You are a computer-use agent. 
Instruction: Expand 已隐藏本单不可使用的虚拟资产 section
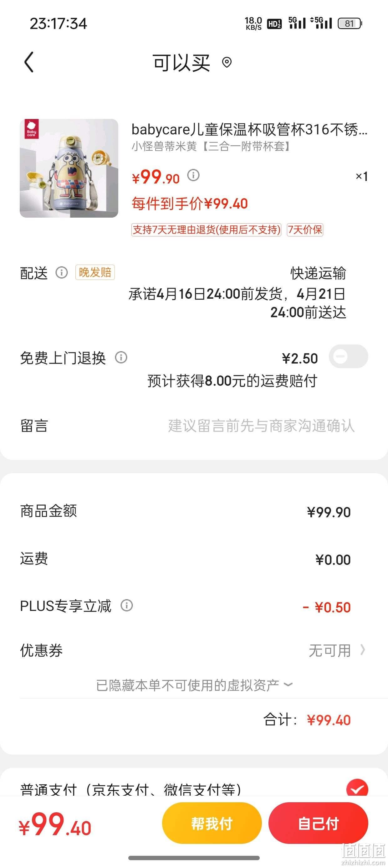pos(194,685)
